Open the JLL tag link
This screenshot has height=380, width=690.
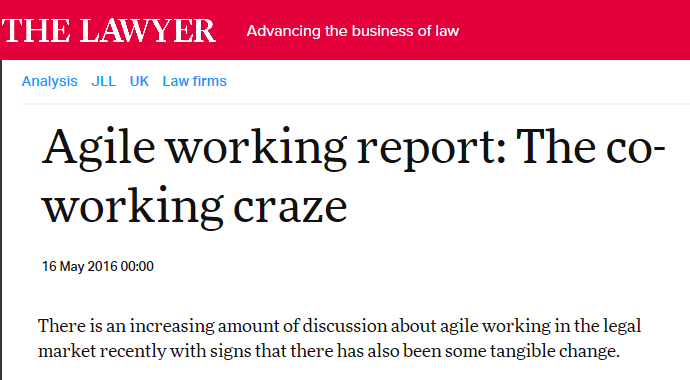tap(104, 81)
